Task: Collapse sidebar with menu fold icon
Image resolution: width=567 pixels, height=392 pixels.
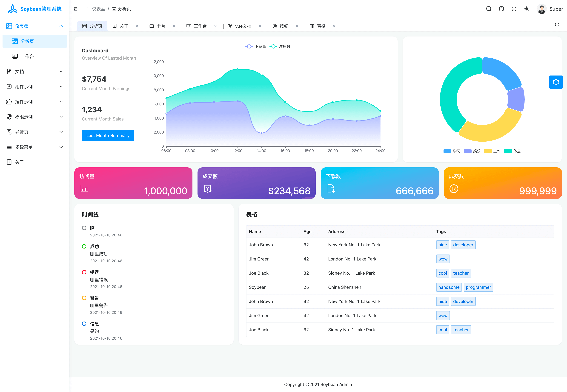Action: [75, 9]
